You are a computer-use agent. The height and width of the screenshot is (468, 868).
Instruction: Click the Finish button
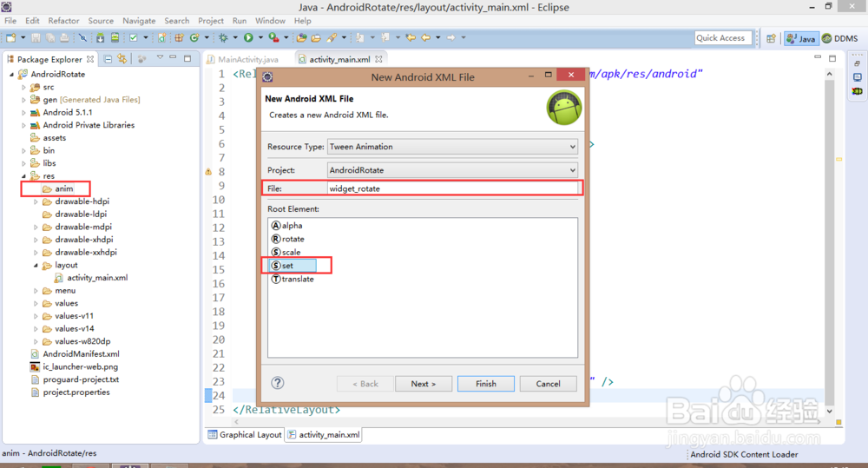[x=485, y=383]
